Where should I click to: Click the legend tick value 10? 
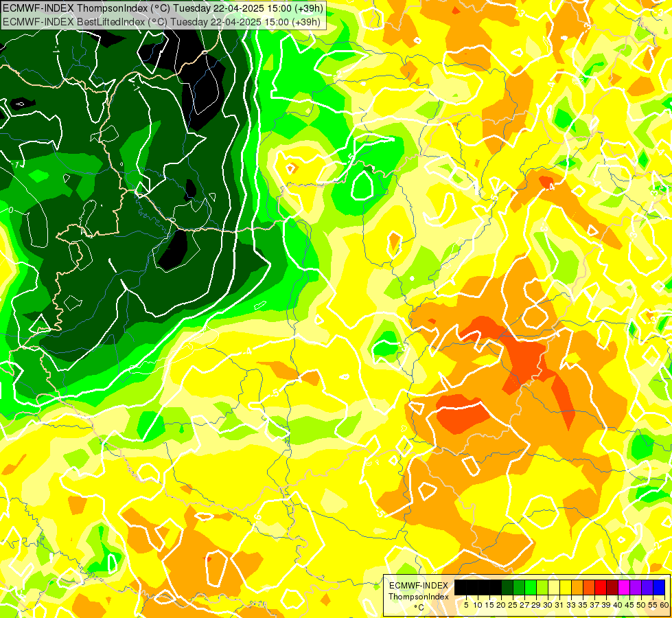click(x=478, y=605)
